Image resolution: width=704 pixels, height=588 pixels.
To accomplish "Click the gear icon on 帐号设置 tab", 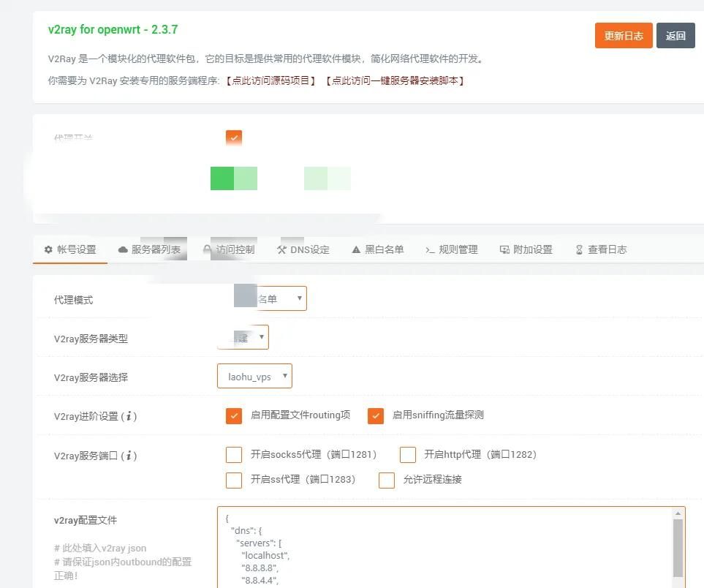I will click(x=48, y=249).
